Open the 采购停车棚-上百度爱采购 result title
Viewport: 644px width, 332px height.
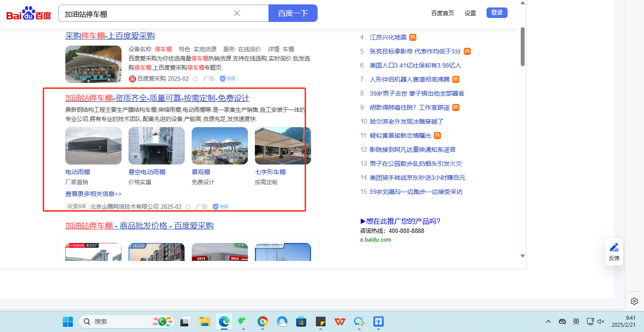tap(110, 36)
